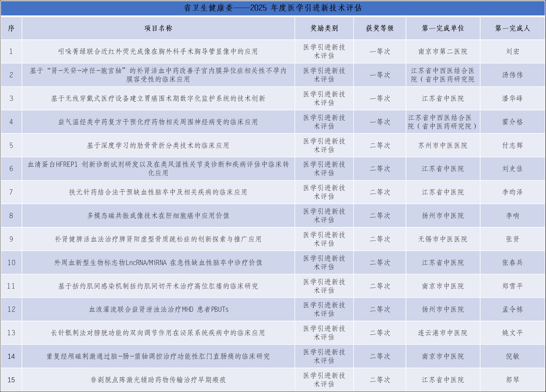
Task: Select the 南京市第二医院 cell
Action: pos(443,52)
